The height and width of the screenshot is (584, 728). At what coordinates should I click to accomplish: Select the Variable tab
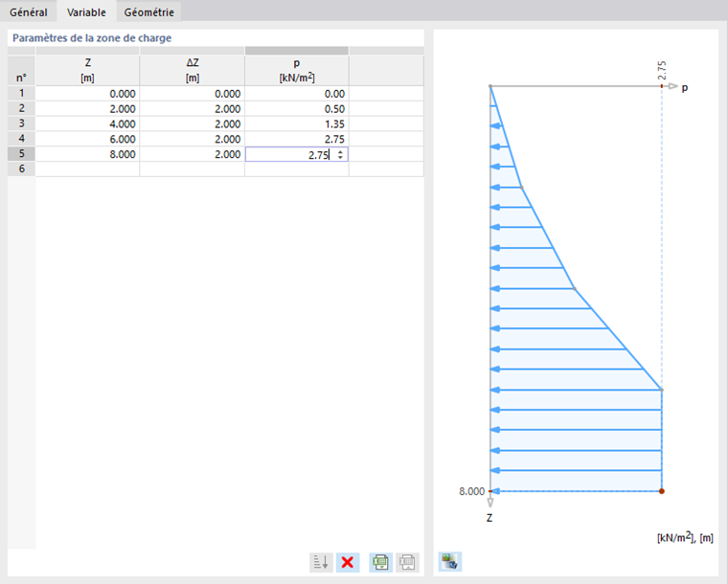[x=86, y=12]
